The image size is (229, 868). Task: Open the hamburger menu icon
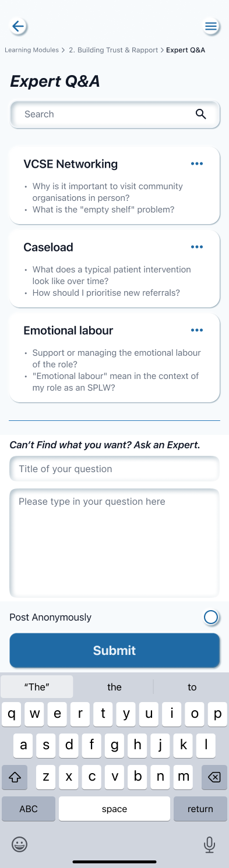point(211,26)
